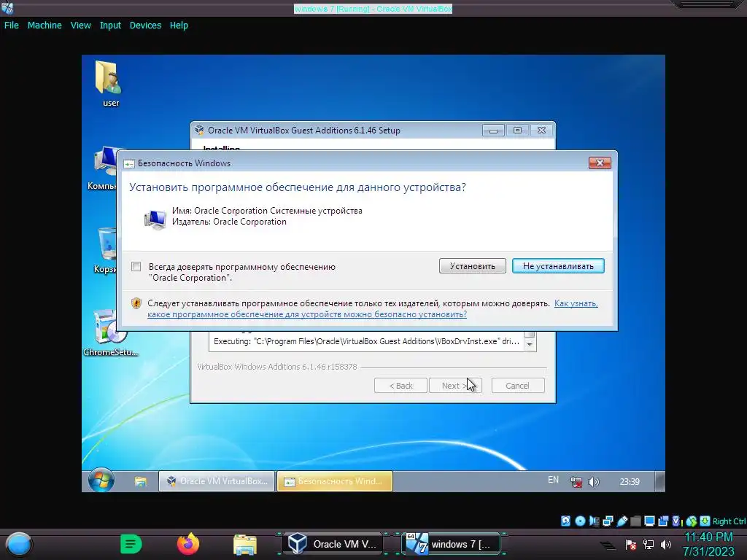Click the mouse integration indicator in VirtualBox status bar

click(692, 521)
